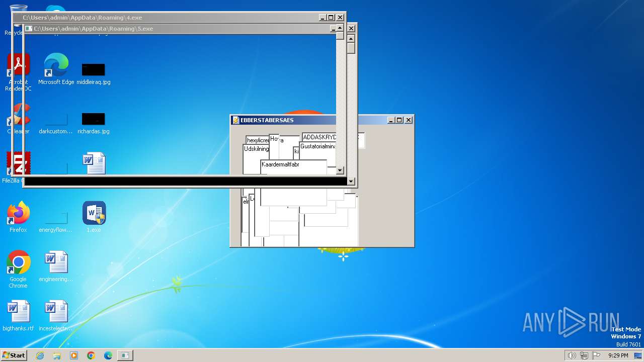Maximize the EBBERSTABERSAES window
The height and width of the screenshot is (362, 644).
click(x=399, y=120)
